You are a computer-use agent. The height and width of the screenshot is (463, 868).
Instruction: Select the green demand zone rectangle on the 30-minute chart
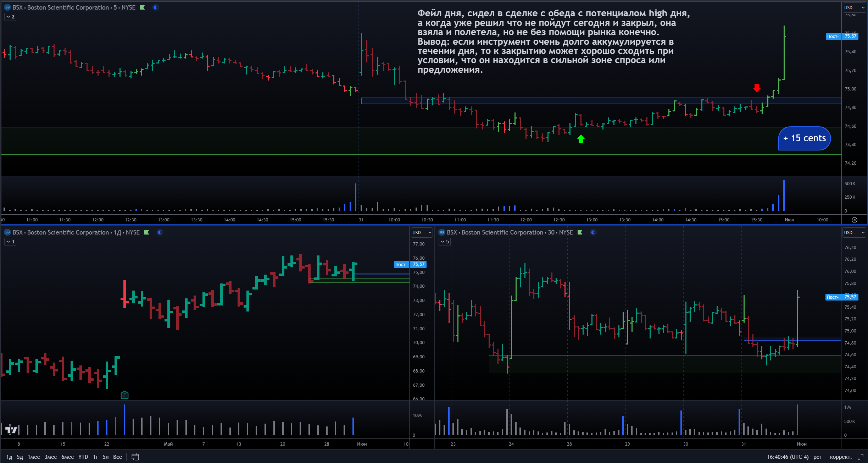(x=665, y=364)
